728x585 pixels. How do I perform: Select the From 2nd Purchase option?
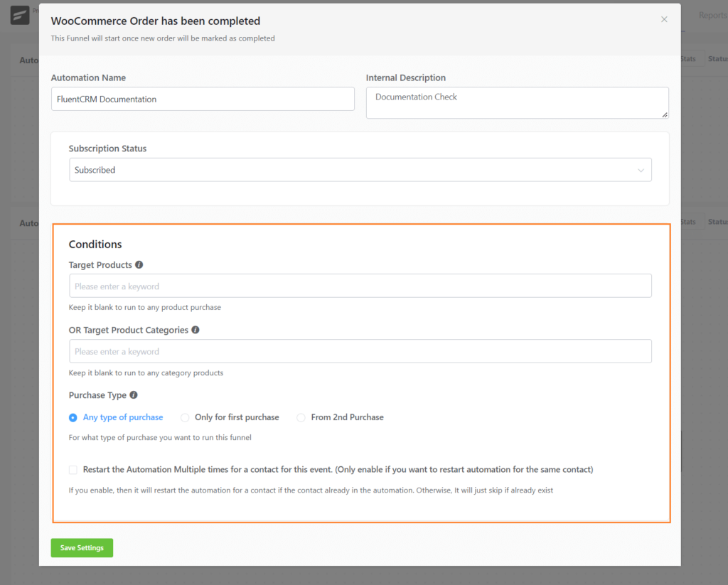click(x=301, y=418)
